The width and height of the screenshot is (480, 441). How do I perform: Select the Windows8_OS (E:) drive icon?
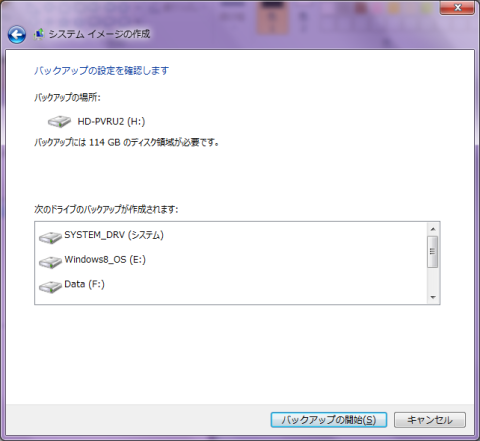(x=50, y=262)
